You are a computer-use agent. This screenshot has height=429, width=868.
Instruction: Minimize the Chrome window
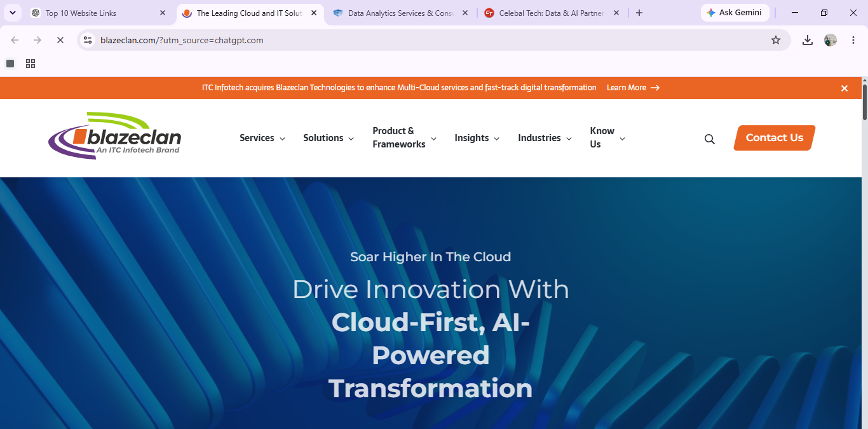tap(795, 13)
